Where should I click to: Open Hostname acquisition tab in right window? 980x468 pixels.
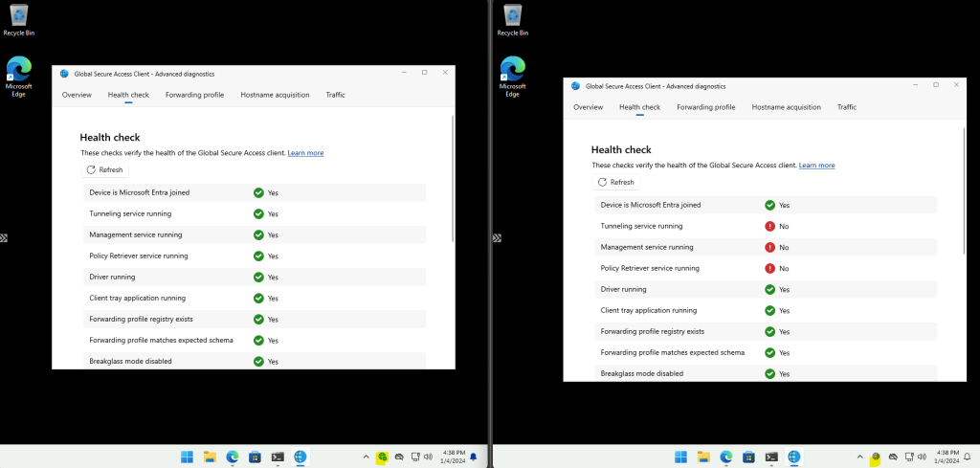coord(787,107)
